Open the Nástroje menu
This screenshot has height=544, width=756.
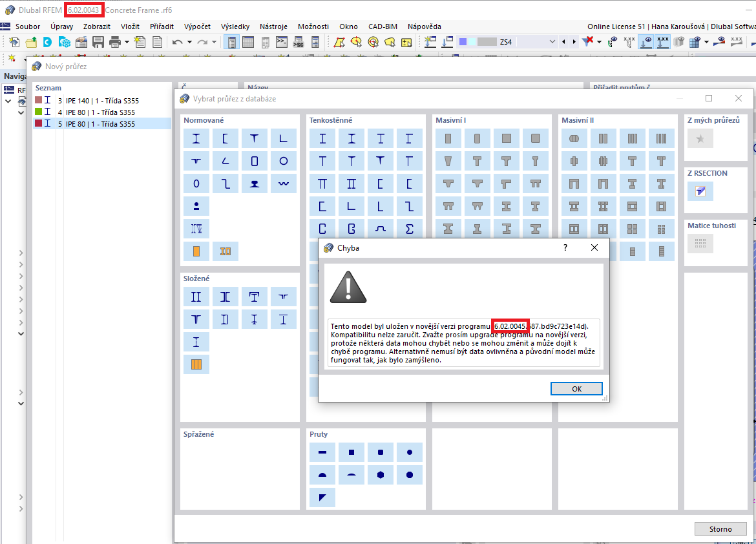[x=273, y=26]
